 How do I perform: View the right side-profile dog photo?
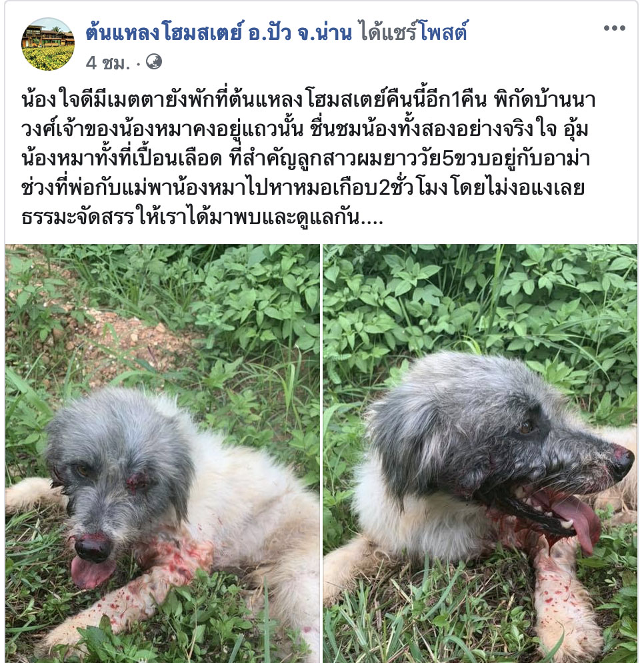tap(480, 454)
